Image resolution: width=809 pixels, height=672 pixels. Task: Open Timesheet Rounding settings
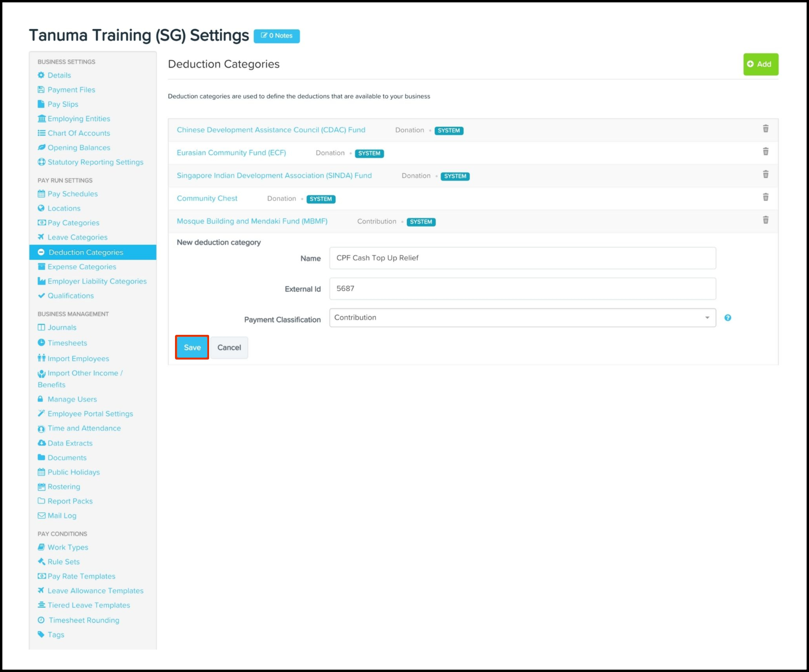84,620
